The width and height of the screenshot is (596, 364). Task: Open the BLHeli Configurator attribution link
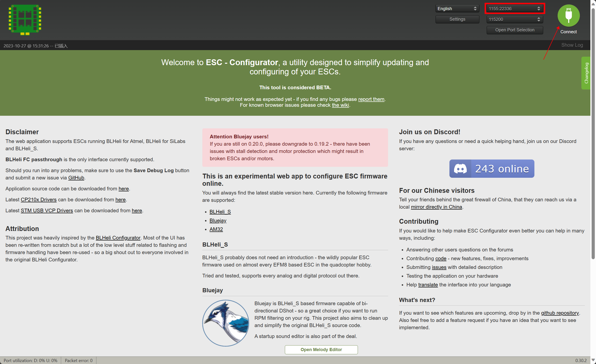[x=118, y=238]
